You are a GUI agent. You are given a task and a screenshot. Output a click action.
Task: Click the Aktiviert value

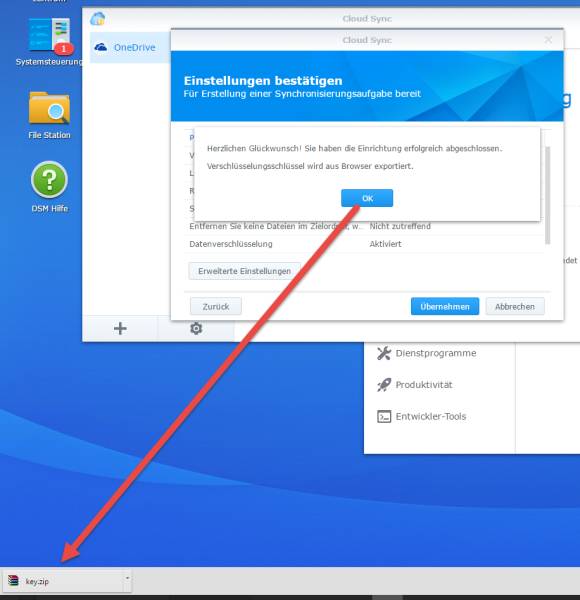(385, 244)
